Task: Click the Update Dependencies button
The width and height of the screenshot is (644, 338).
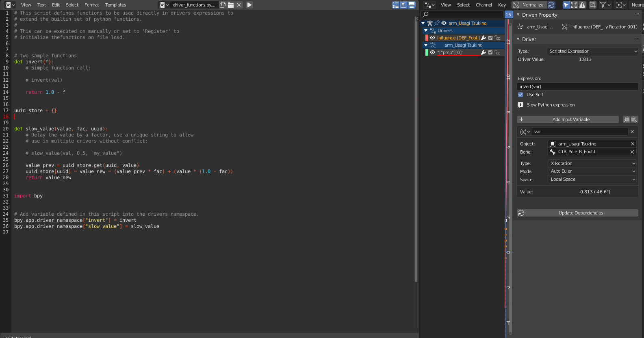Action: coord(577,213)
